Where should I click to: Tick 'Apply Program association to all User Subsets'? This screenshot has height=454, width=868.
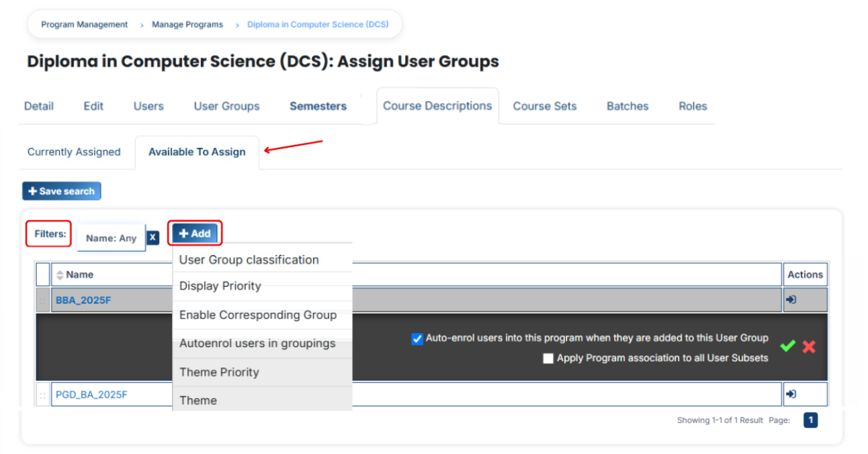pos(548,359)
